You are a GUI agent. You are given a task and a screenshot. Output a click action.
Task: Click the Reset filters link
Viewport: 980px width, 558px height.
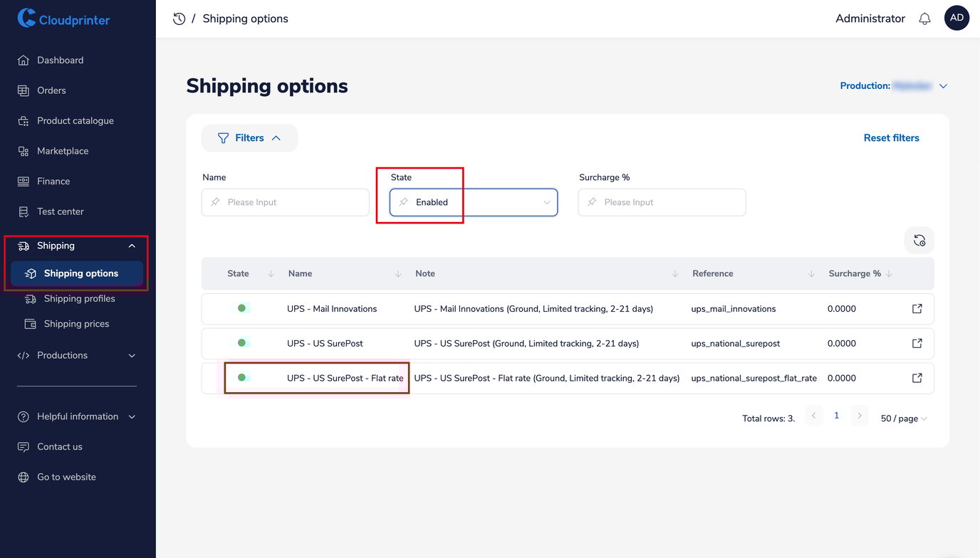coord(891,137)
